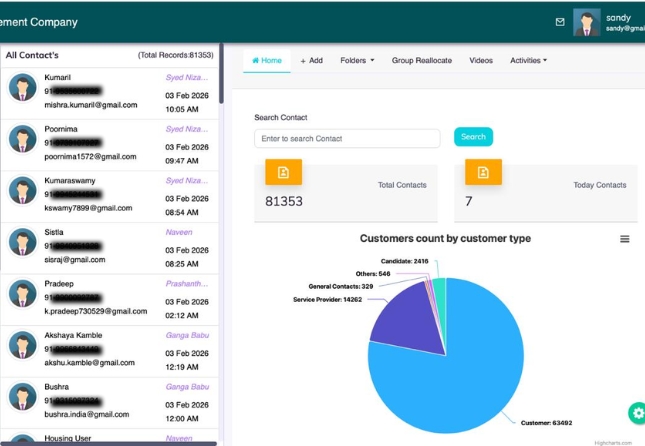
Task: Open sandy's user profile avatar
Action: [587, 22]
